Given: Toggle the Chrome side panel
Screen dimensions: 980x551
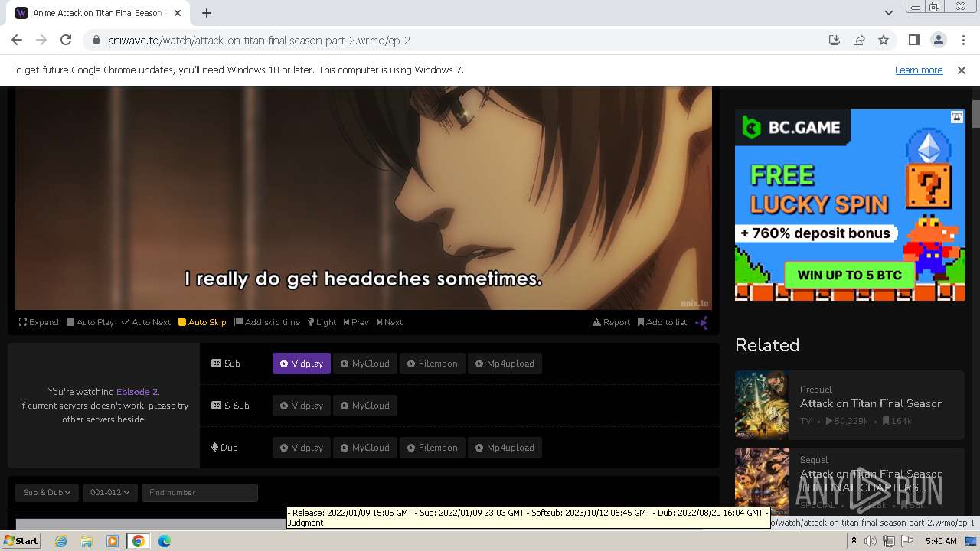Looking at the screenshot, I should click(x=913, y=41).
